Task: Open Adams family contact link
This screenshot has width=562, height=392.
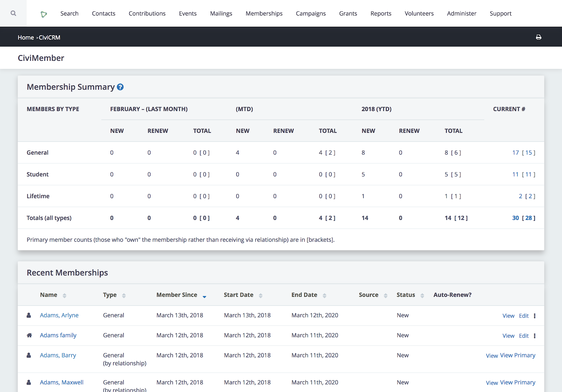Action: (58, 335)
